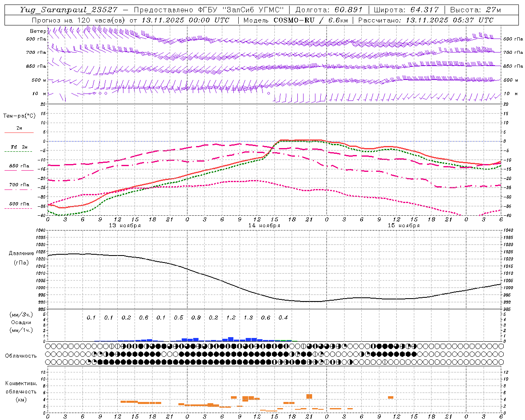Click the "Давление" pressure panel label
Image resolution: width=525 pixels, height=420 pixels.
(21, 253)
